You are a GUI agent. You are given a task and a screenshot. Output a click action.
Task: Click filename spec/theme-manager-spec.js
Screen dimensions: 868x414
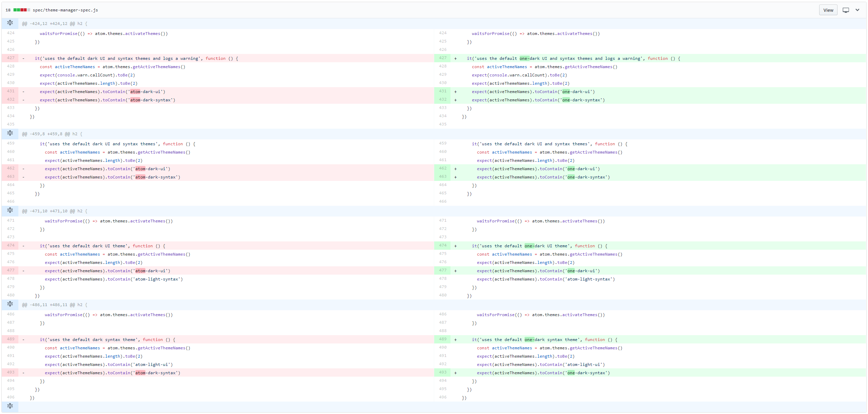[x=65, y=10]
